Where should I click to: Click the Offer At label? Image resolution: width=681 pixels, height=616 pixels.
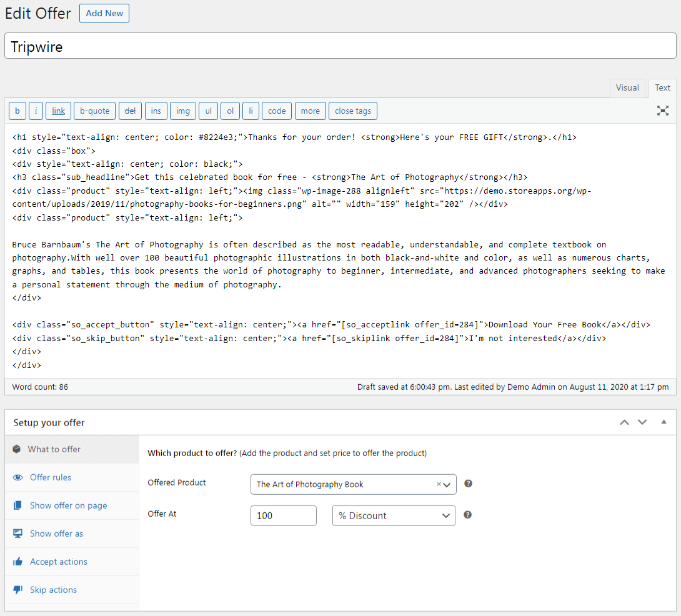point(162,514)
